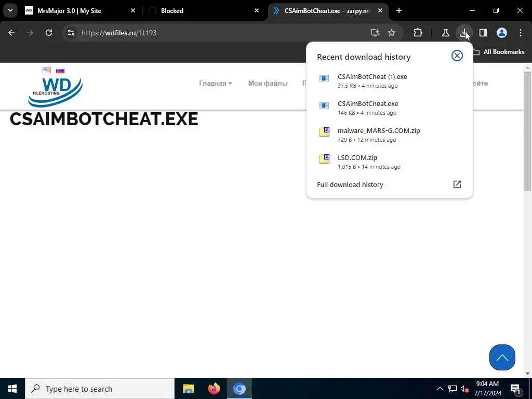The width and height of the screenshot is (532, 399).
Task: Close the CSAimBotCheat.exe tab
Action: coord(380,10)
